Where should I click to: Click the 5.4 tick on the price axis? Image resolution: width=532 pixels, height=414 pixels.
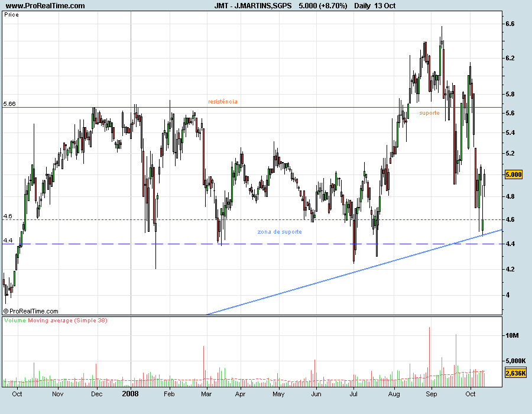(510, 132)
